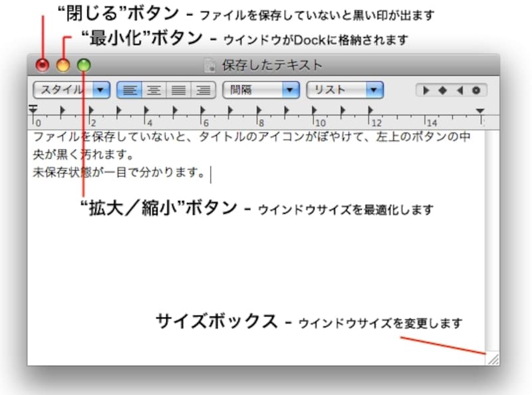Select the left text alignment icon
This screenshot has height=395, width=532.
130,90
